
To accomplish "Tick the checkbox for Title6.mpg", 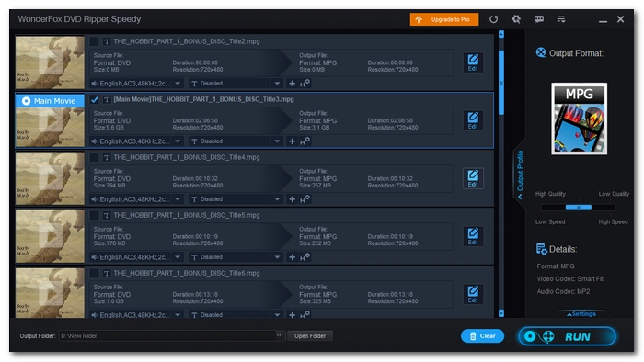I will [x=94, y=273].
